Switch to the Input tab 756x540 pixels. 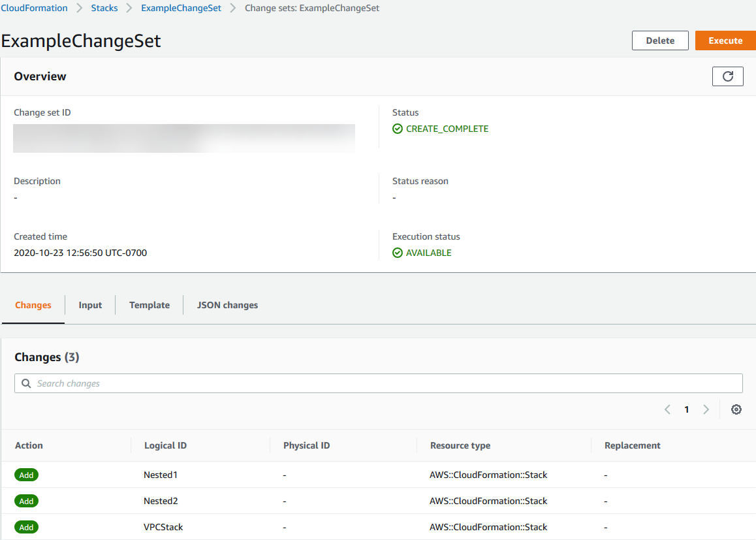tap(90, 305)
